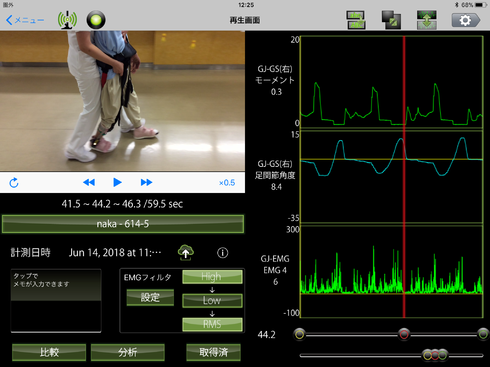Tap the battery status indicator
Image resolution: width=490 pixels, height=367 pixels.
pos(480,5)
